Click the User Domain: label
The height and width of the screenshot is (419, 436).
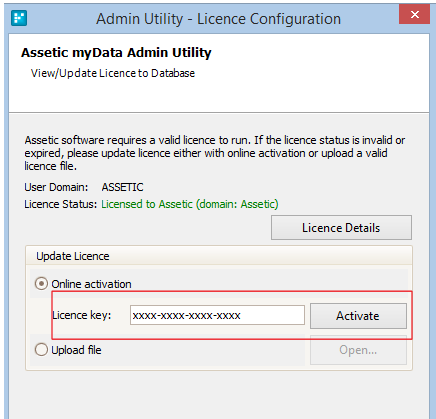[56, 187]
